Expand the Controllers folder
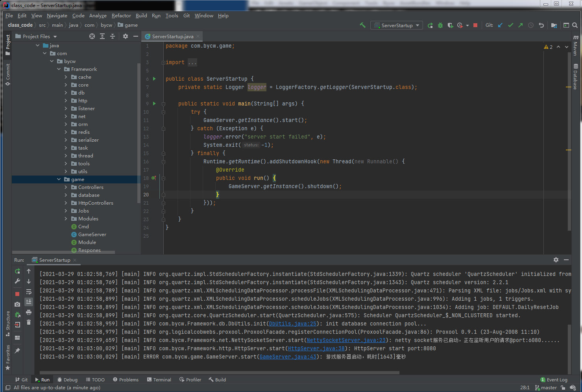582x392 pixels. point(66,187)
